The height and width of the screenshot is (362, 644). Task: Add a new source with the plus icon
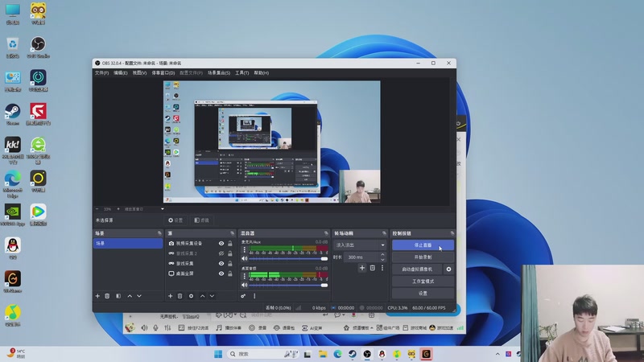[x=171, y=296]
